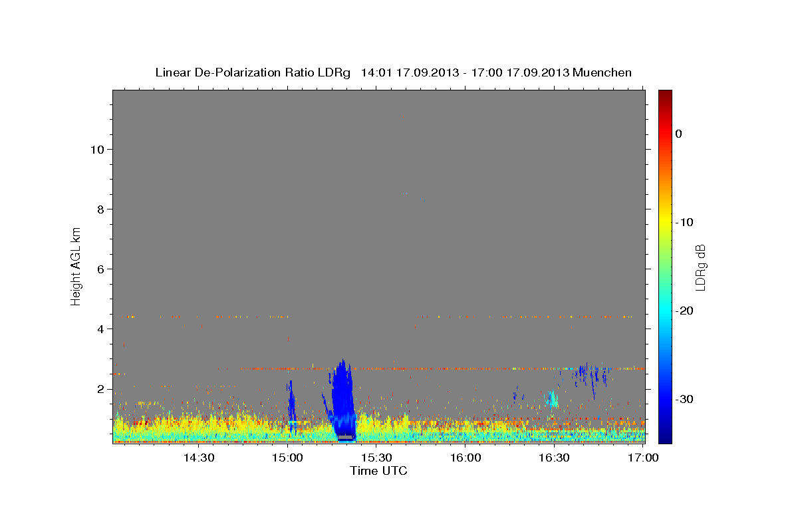Click the 15:30 time tick label
Screen dimensions: 798x532
pos(376,458)
